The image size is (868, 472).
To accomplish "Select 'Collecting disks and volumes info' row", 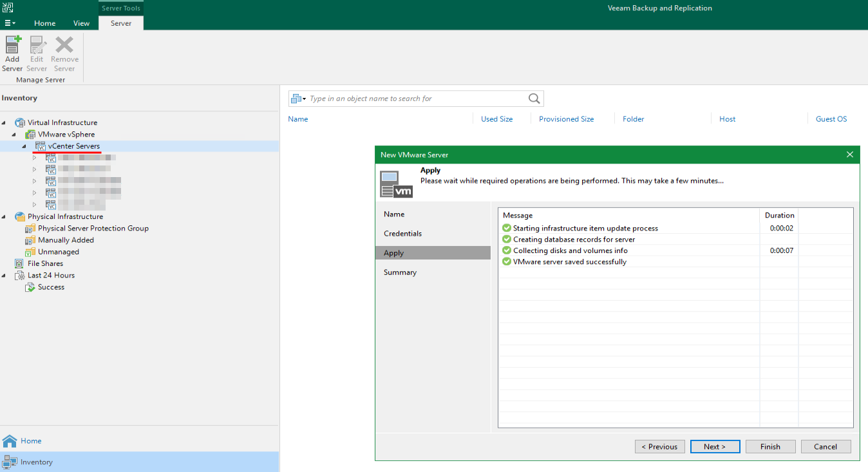I will coord(675,250).
